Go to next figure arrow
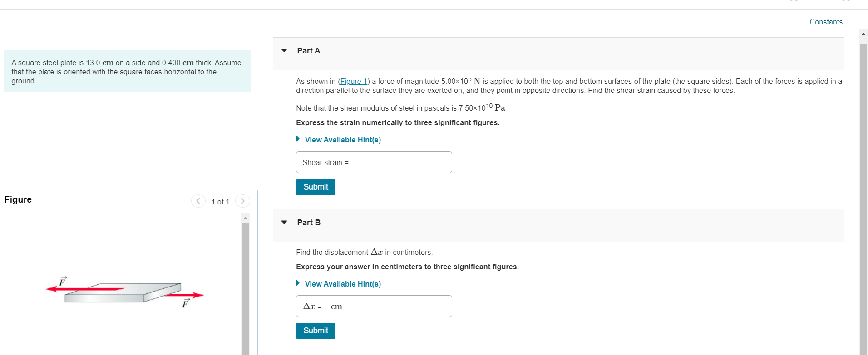The width and height of the screenshot is (868, 355). point(243,201)
